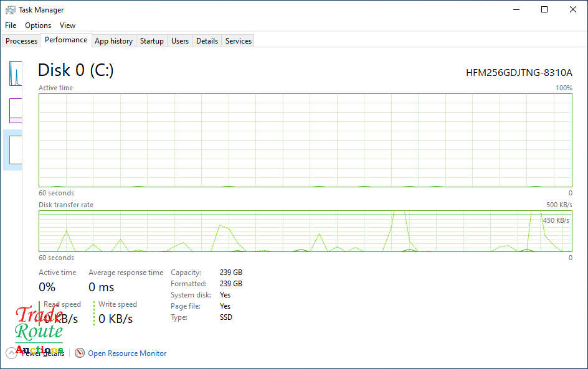Open the View menu
This screenshot has width=588, height=369.
[x=67, y=26]
